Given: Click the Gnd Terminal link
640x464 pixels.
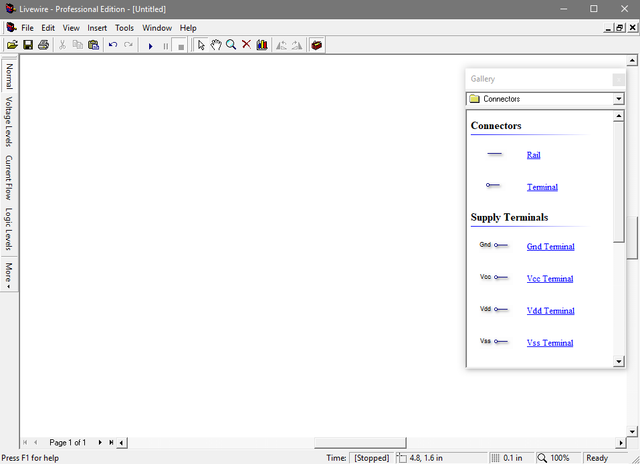Looking at the screenshot, I should [550, 246].
